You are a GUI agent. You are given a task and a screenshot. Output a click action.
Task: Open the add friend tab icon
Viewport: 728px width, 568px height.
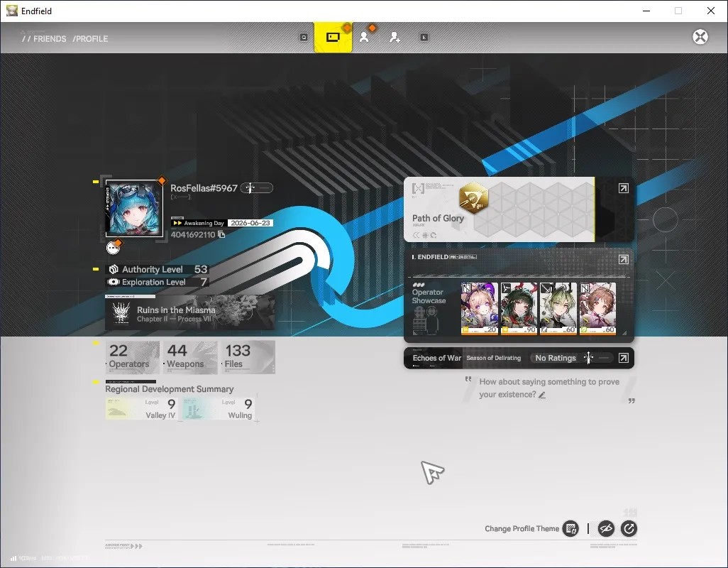pyautogui.click(x=395, y=37)
